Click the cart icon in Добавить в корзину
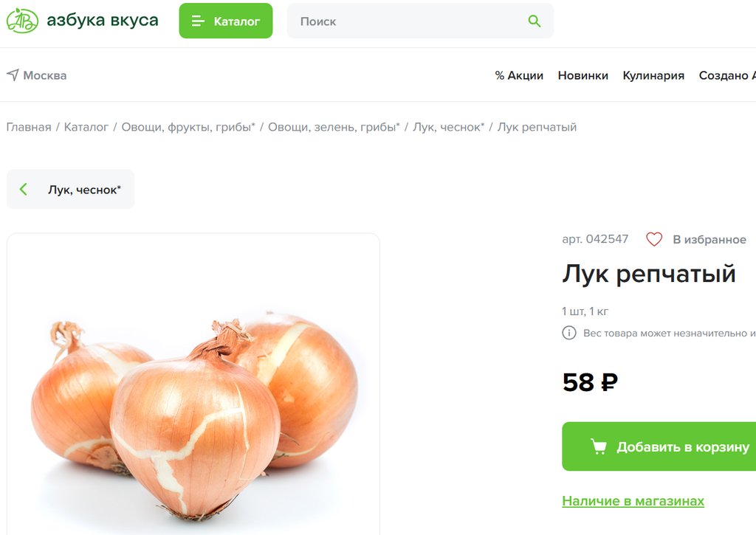 point(598,446)
